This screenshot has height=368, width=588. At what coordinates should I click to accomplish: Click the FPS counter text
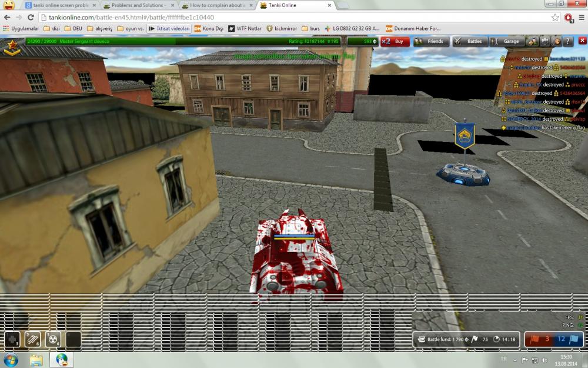[x=574, y=317]
